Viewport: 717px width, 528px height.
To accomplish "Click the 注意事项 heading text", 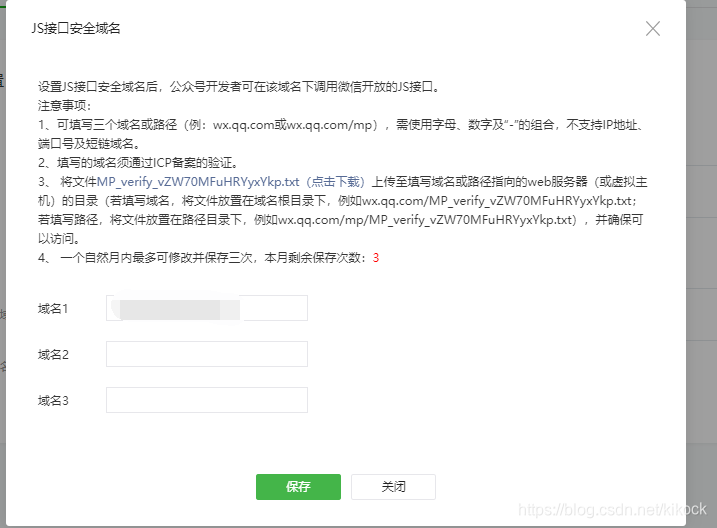I will pyautogui.click(x=64, y=106).
